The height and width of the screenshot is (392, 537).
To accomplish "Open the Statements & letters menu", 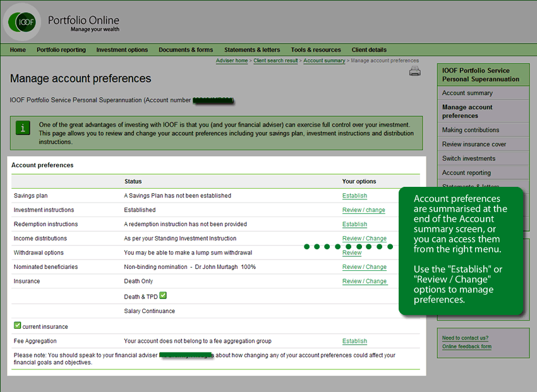I will [252, 50].
